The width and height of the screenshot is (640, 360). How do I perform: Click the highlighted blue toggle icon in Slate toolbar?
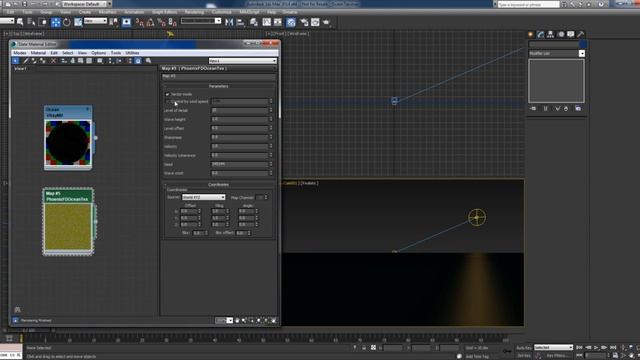click(138, 60)
